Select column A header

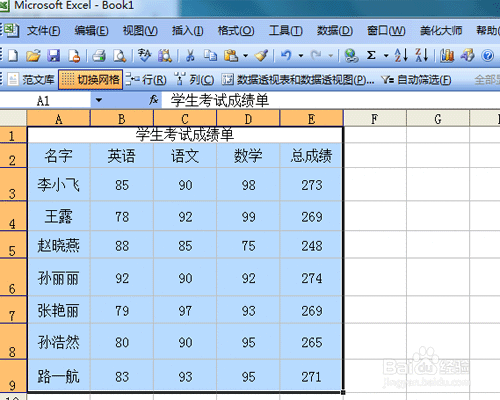(59, 119)
